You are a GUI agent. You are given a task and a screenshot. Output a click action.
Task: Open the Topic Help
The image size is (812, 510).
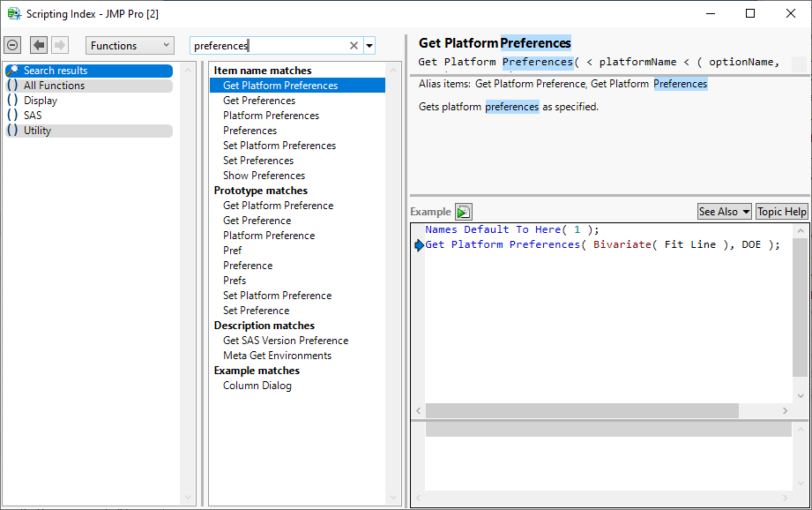(781, 211)
